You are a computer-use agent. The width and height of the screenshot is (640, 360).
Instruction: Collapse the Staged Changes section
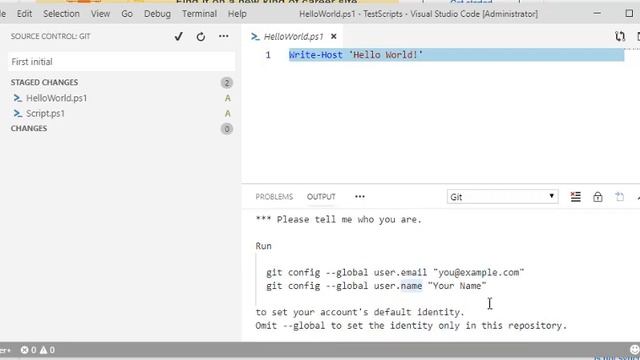pyautogui.click(x=44, y=82)
